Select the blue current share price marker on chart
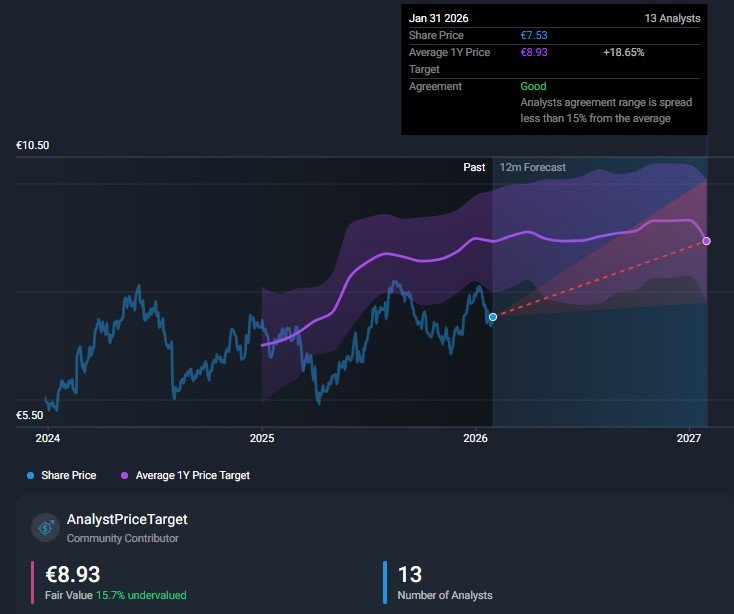This screenshot has width=734, height=614. pos(492,317)
